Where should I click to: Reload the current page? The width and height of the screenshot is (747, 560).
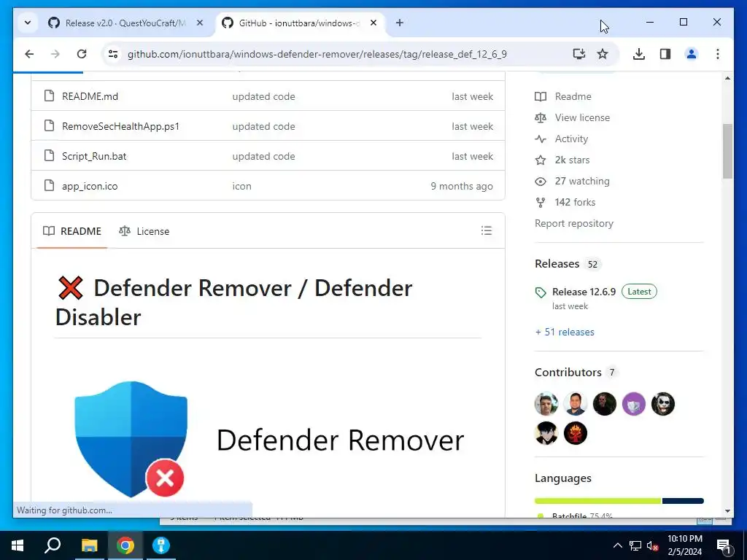click(82, 54)
